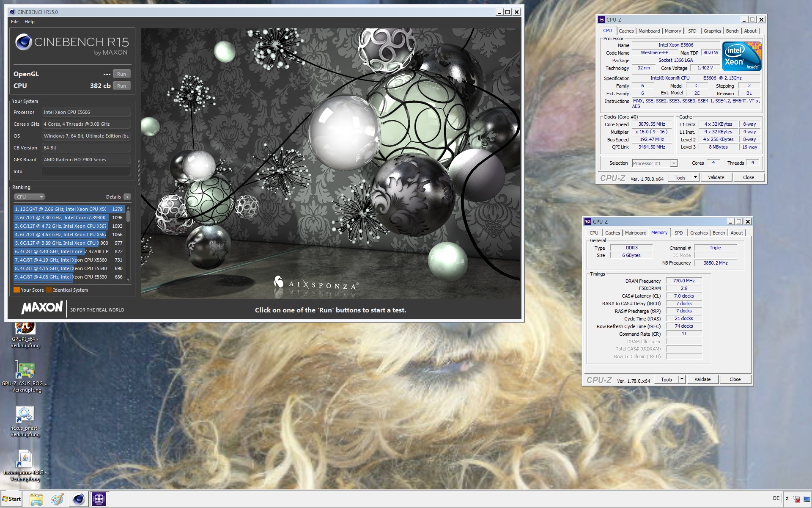Open Graphics tab in upper CPU-Z
812x508 pixels.
point(712,31)
